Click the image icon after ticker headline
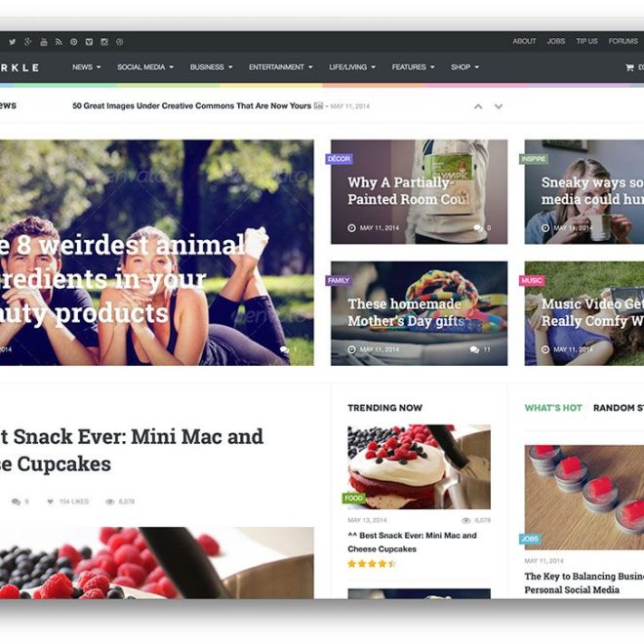 click(318, 105)
